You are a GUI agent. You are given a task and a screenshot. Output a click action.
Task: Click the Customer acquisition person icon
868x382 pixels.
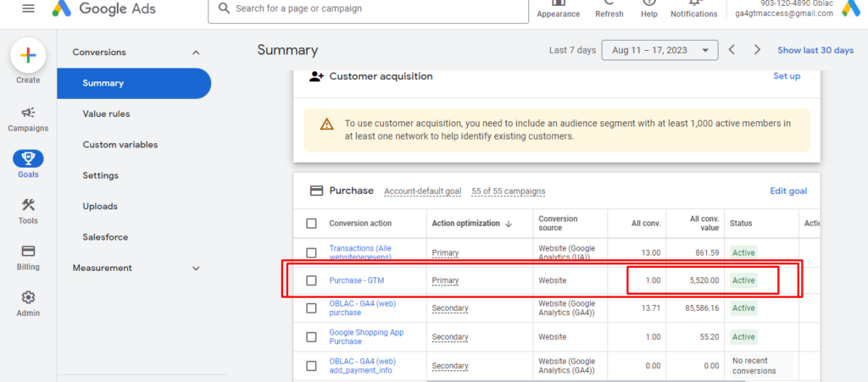(x=316, y=76)
